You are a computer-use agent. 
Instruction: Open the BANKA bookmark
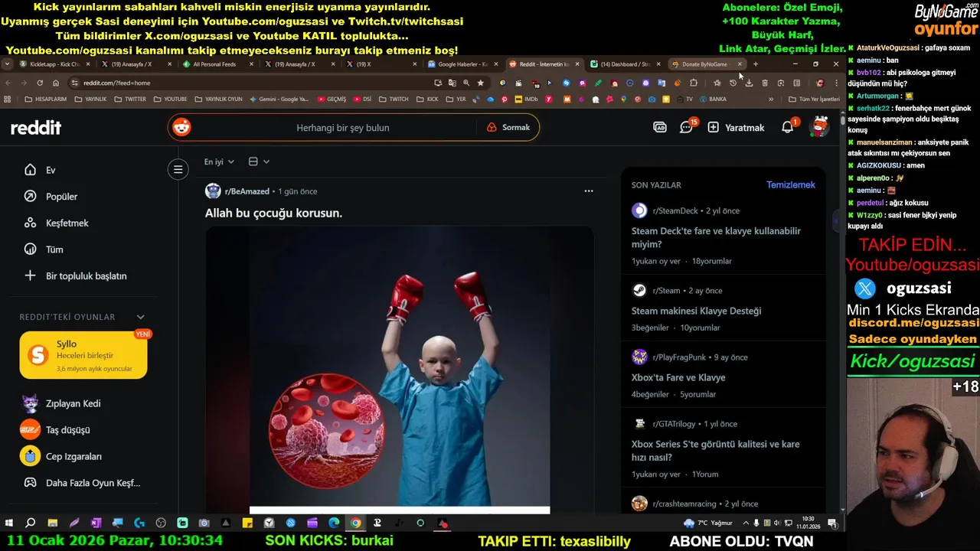pos(713,99)
